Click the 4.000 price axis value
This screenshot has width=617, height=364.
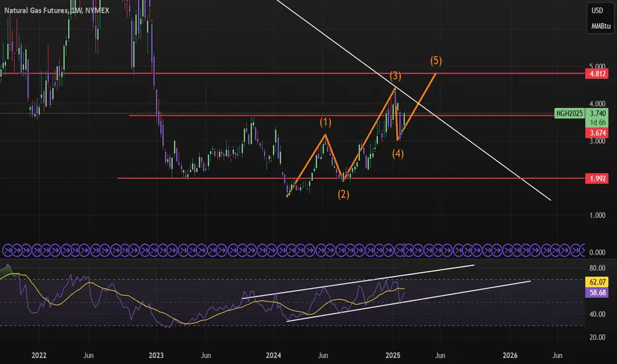pos(597,104)
